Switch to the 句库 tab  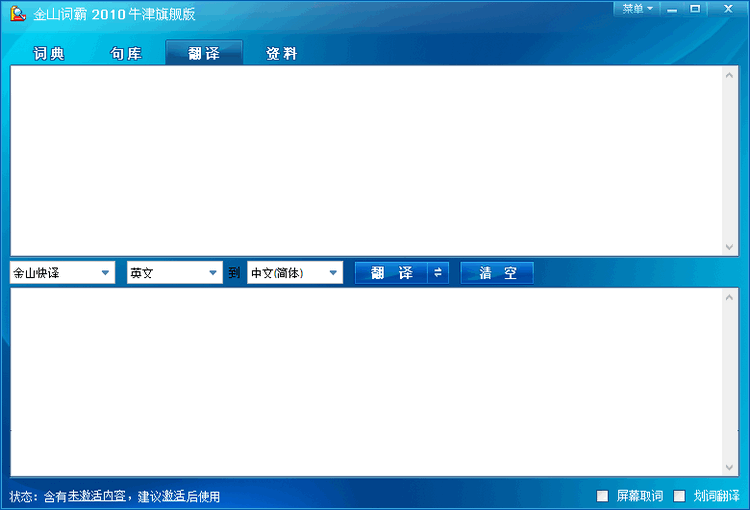[x=126, y=53]
